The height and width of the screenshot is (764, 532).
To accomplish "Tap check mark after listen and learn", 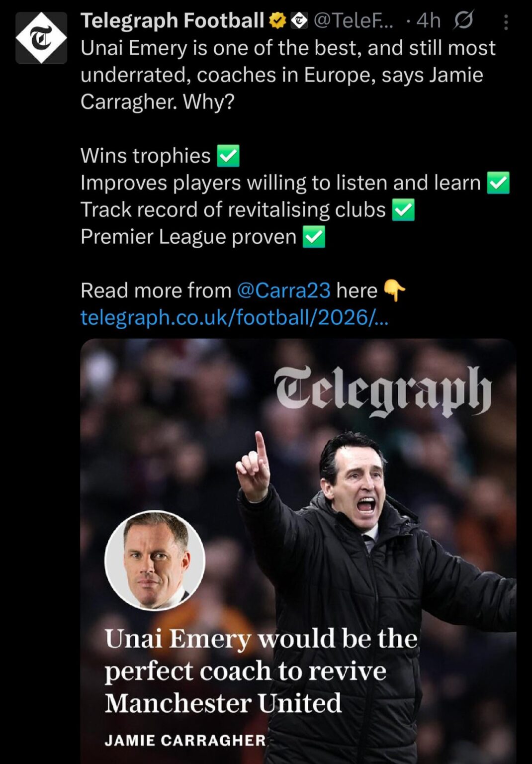I will [499, 183].
